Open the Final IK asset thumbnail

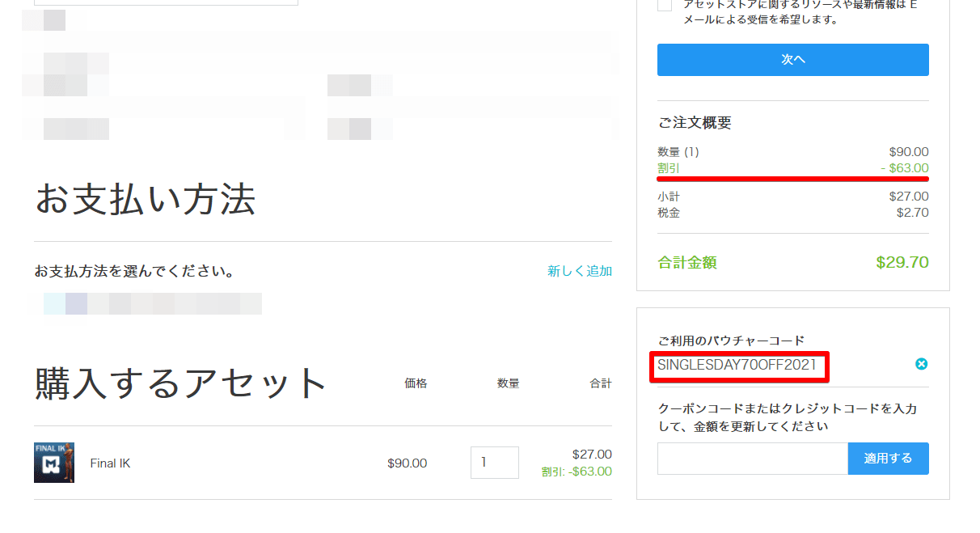54,463
